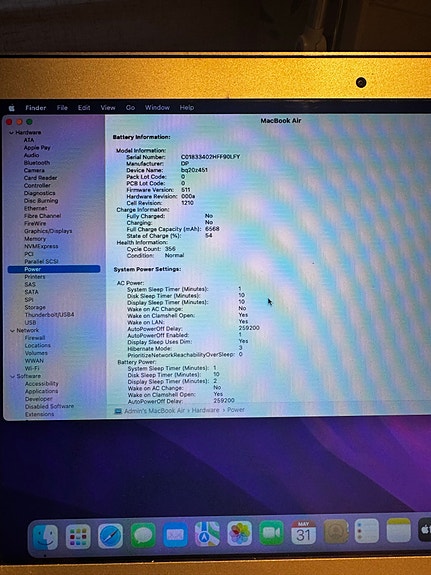Select Memory in the sidebar

coord(35,239)
